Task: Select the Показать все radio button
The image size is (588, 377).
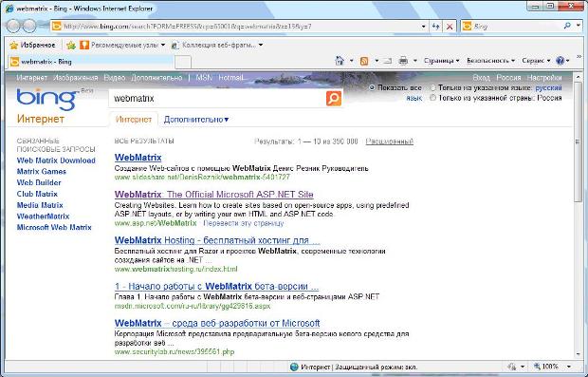Action: pyautogui.click(x=372, y=88)
